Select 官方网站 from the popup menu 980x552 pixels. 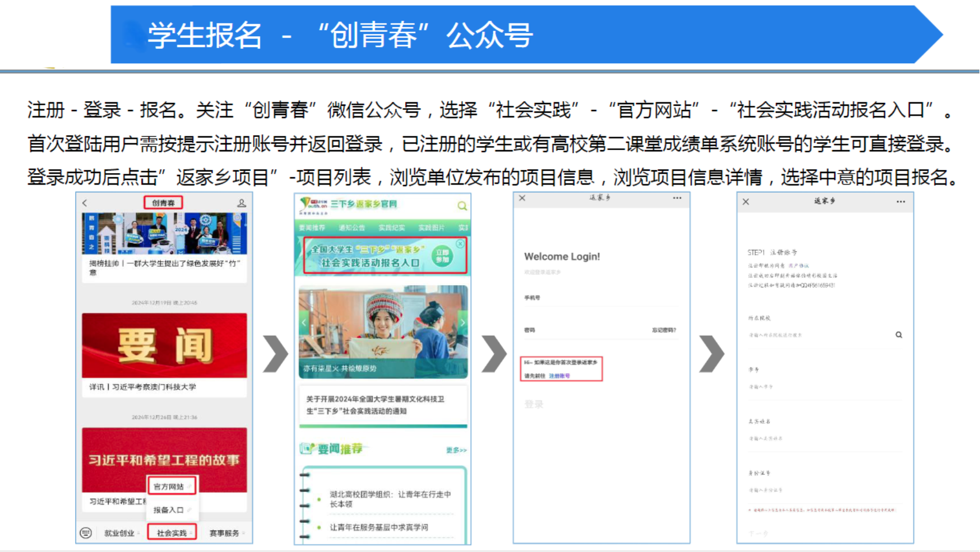170,486
